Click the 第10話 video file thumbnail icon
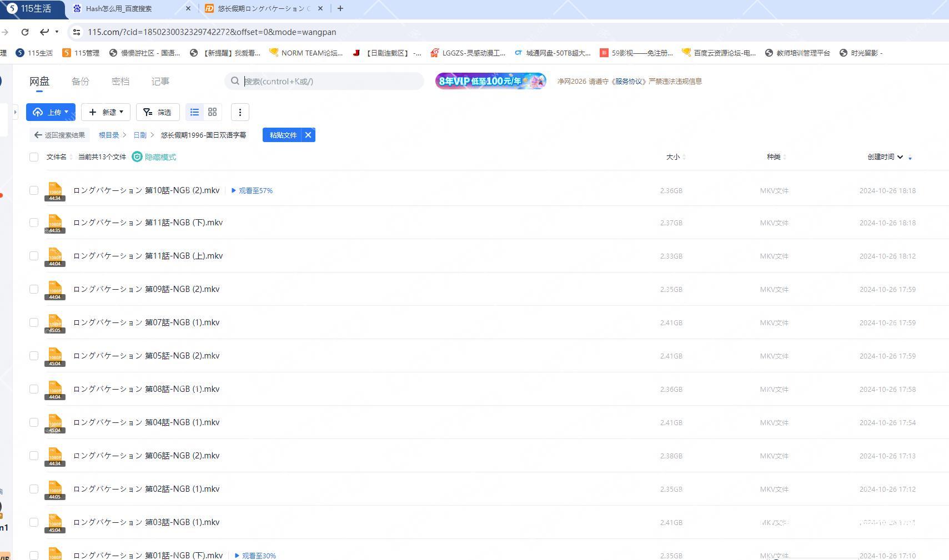 55,191
